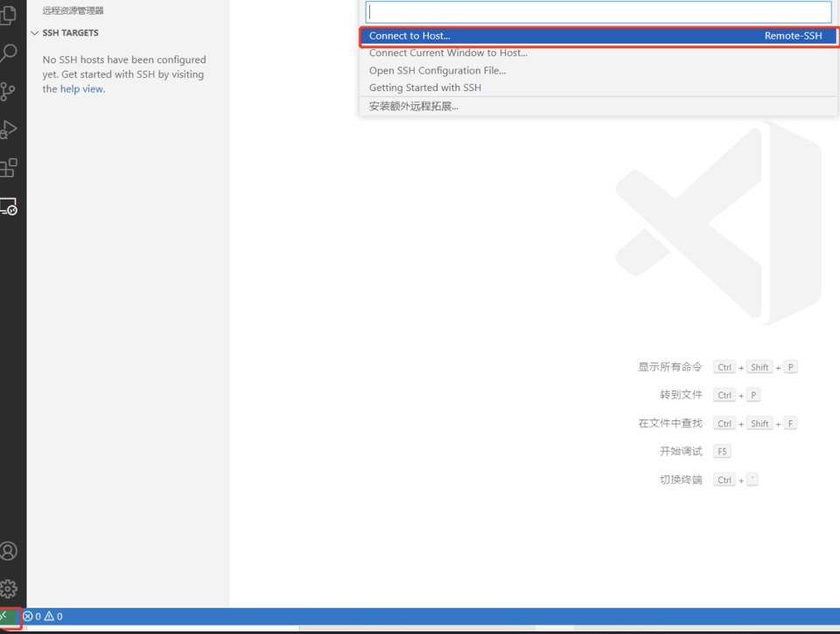The image size is (840, 634).
Task: Click the green remote indicator in status bar
Action: [x=8, y=616]
